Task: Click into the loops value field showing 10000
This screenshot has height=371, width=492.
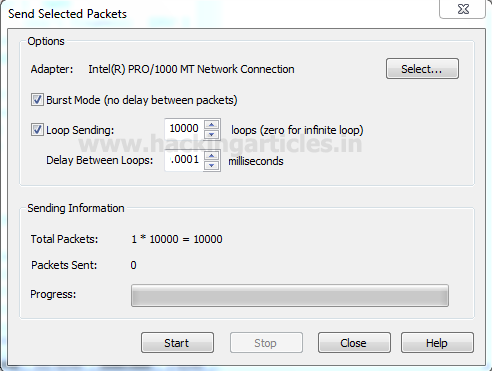Action: (184, 129)
